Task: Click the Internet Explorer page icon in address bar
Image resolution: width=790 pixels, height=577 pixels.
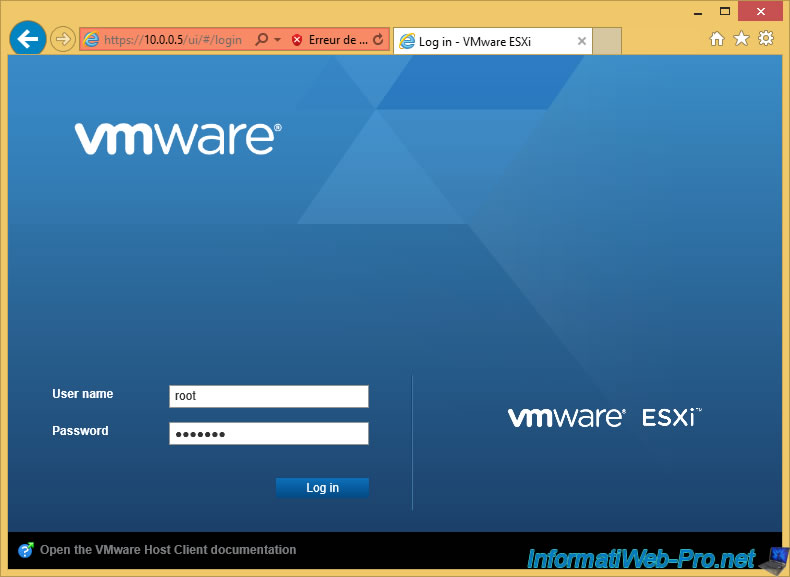Action: pos(91,39)
